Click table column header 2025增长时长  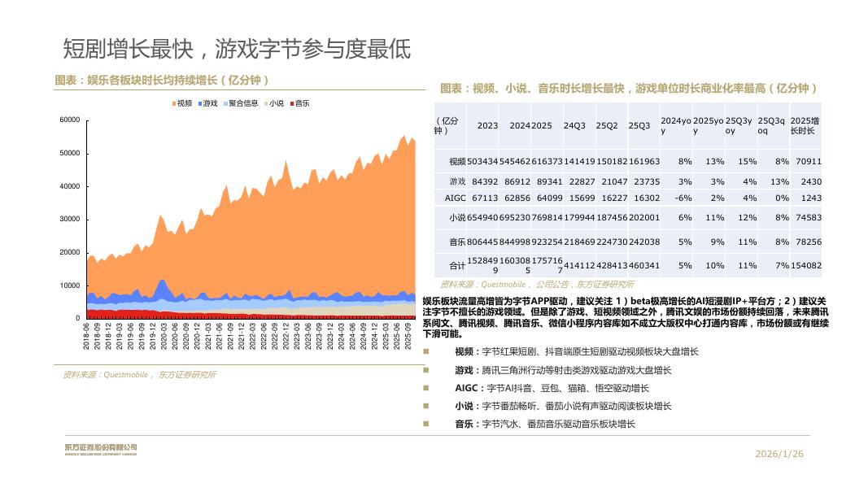point(805,125)
